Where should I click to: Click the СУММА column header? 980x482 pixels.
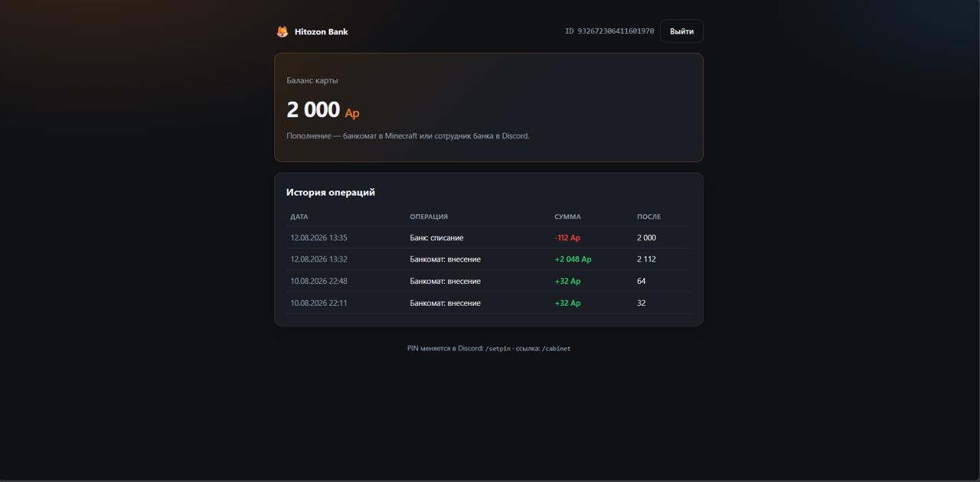point(567,217)
